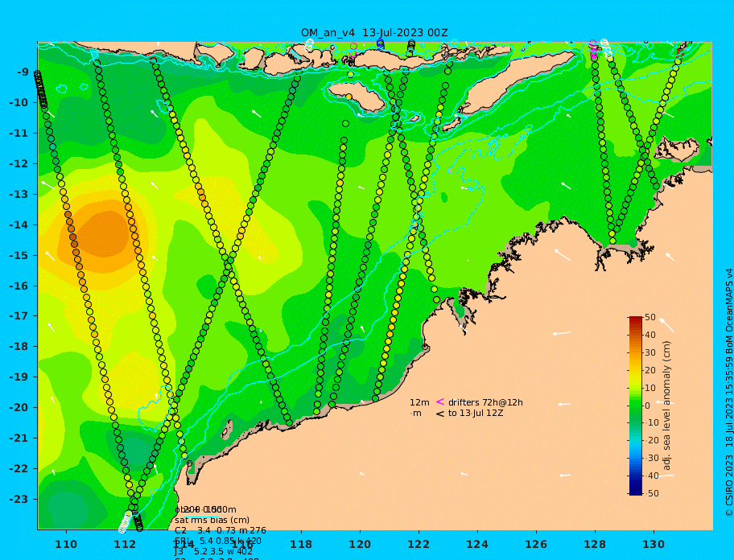Click the longitude label "110"

click(x=66, y=545)
